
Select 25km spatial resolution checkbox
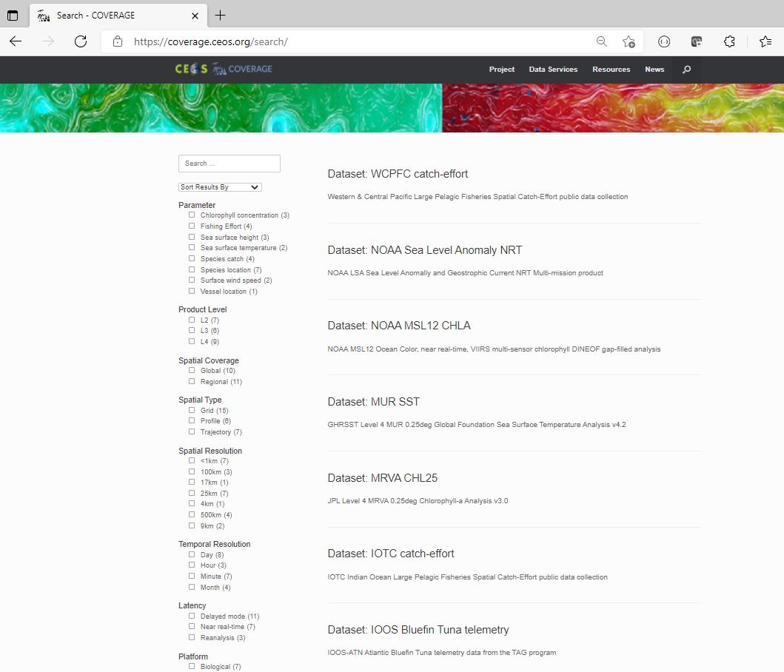coord(192,493)
